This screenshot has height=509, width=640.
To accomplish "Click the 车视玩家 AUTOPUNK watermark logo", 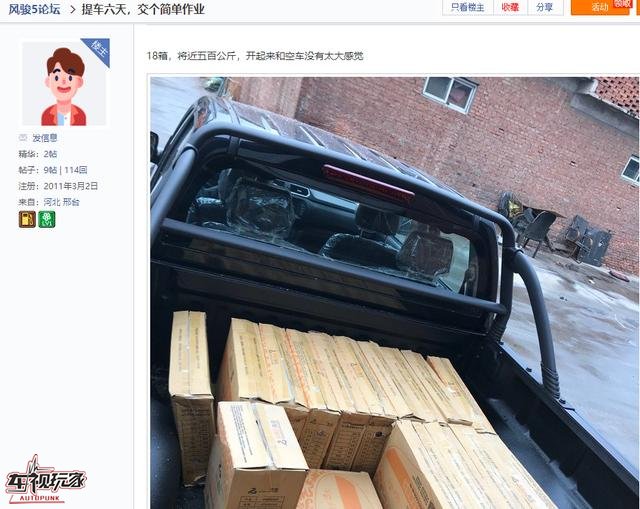I will 45,480.
